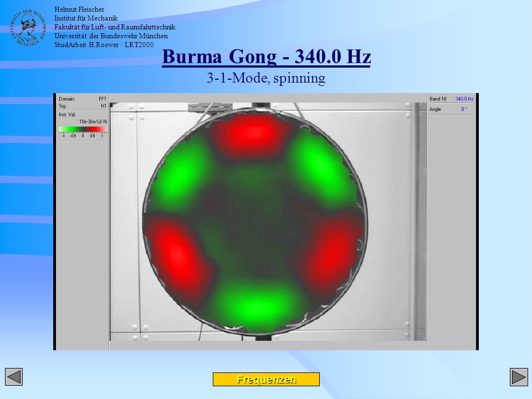
Task: Click the StudArbeit H.Roewer / LRT2000 line
Action: pyautogui.click(x=104, y=44)
